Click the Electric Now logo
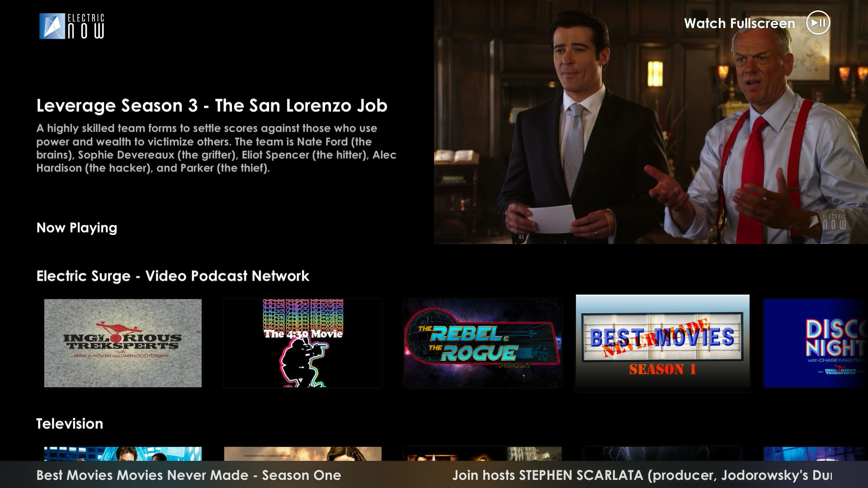868x488 pixels. coord(72,26)
